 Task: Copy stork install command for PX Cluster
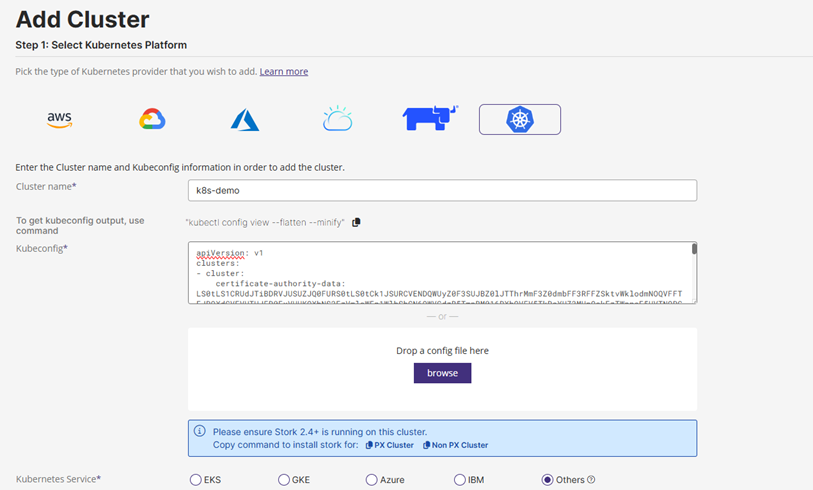tap(390, 445)
